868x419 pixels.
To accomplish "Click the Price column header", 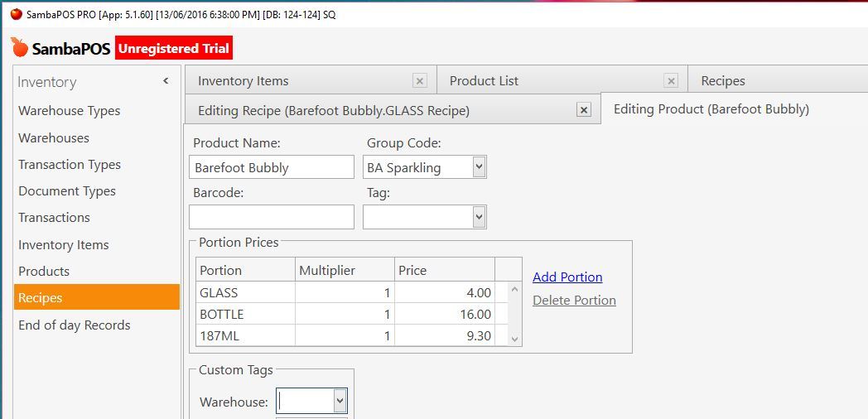I will pyautogui.click(x=445, y=270).
